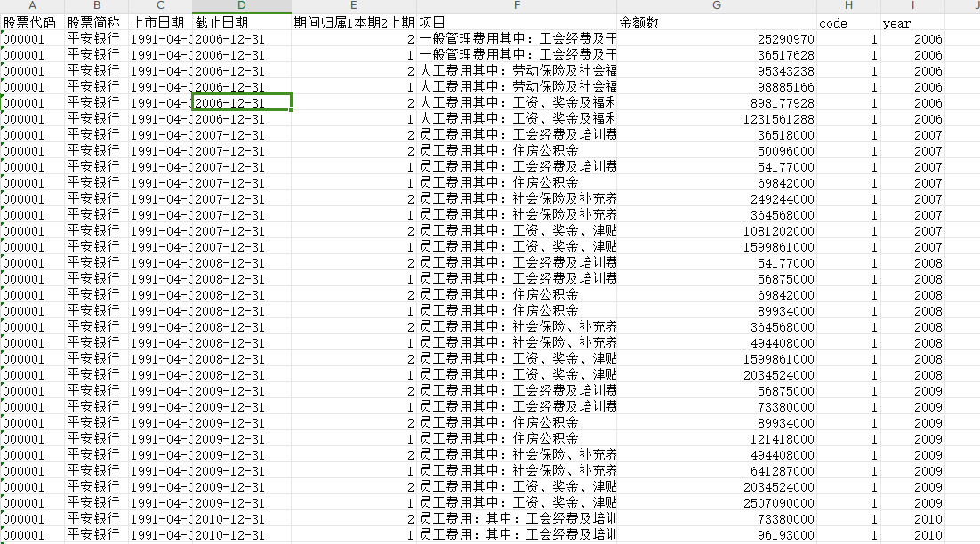Click the cell showing 898177928
The image size is (980, 544).
(x=716, y=103)
